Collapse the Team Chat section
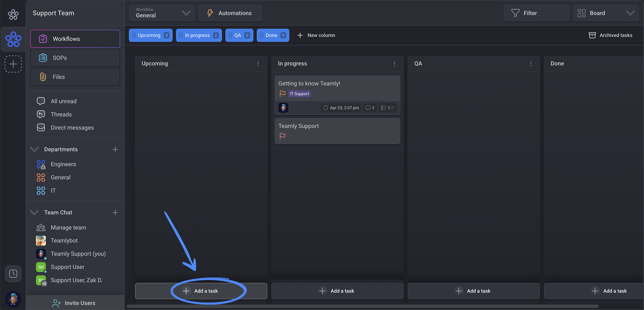644x310 pixels. click(34, 212)
